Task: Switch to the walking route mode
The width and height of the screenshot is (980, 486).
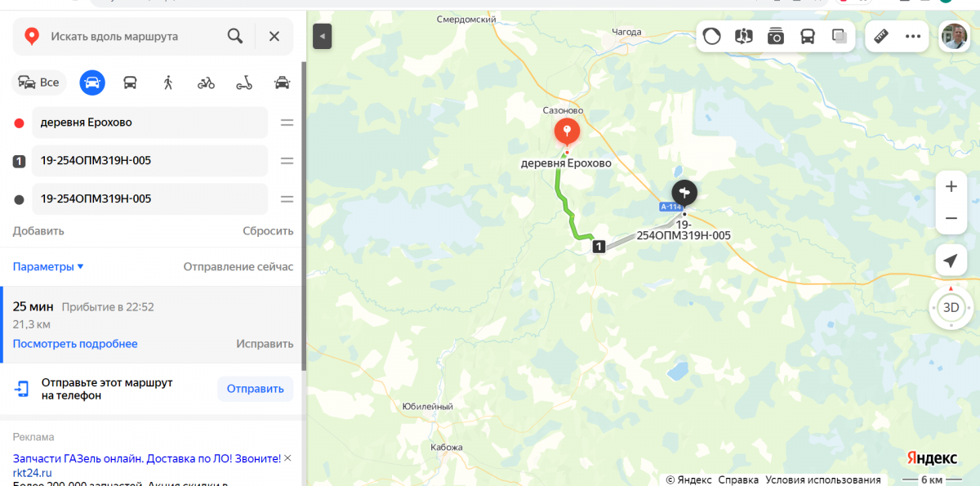Action: pyautogui.click(x=168, y=82)
